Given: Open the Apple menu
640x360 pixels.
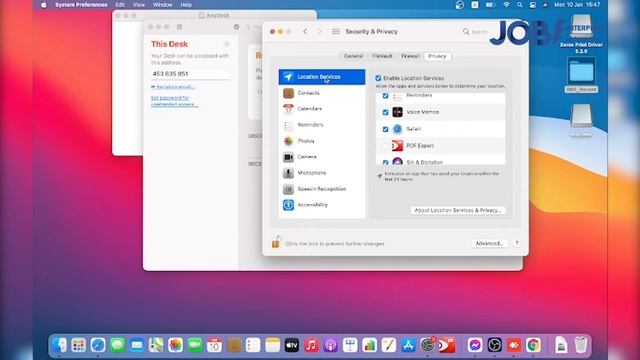Looking at the screenshot, I should click(x=43, y=5).
